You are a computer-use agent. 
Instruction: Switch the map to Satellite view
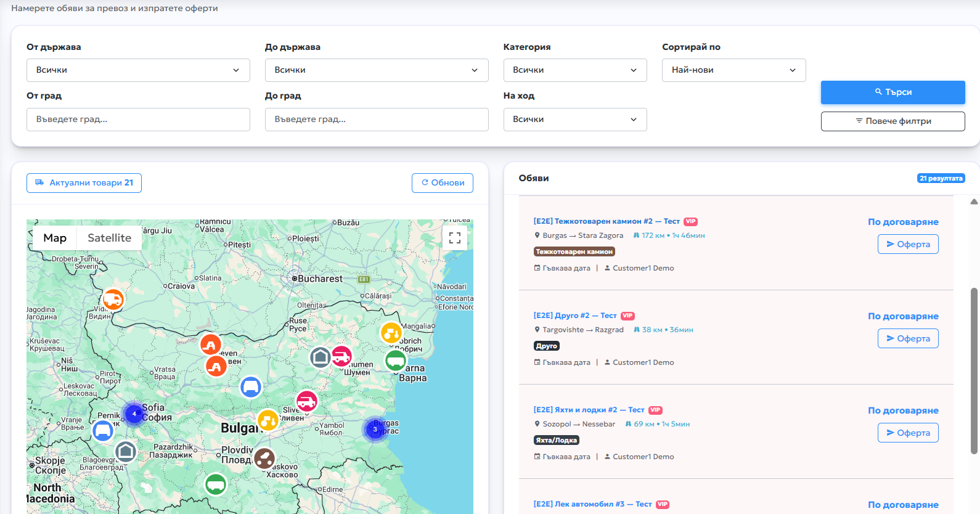(x=109, y=238)
